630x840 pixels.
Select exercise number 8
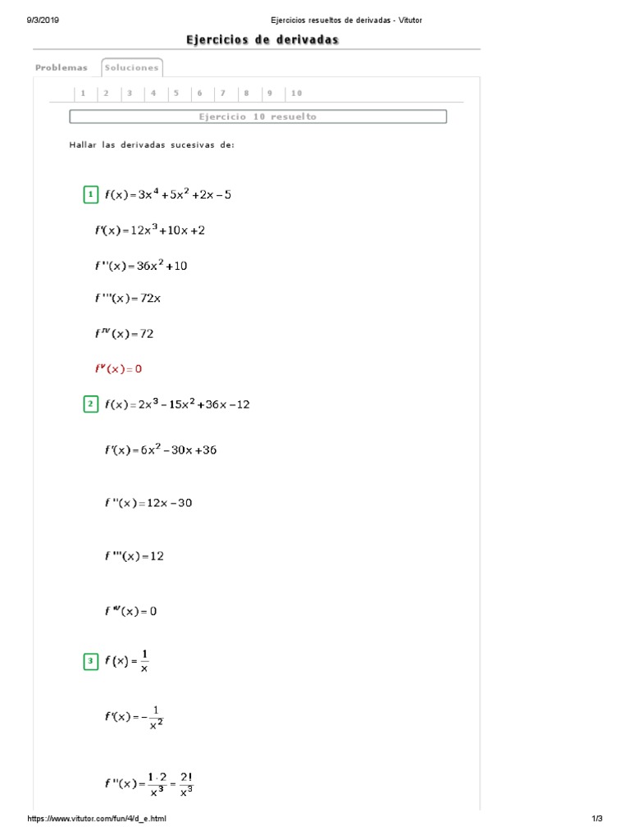click(246, 94)
